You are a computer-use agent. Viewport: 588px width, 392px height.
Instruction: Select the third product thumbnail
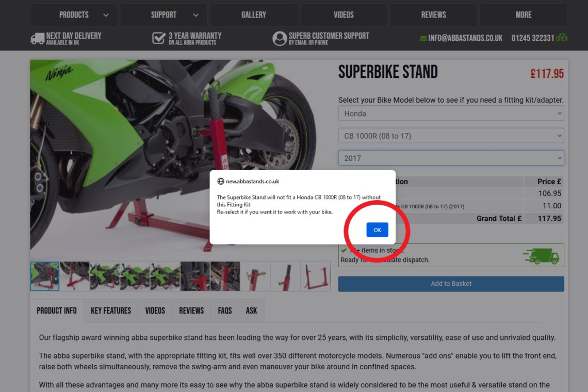tap(105, 276)
